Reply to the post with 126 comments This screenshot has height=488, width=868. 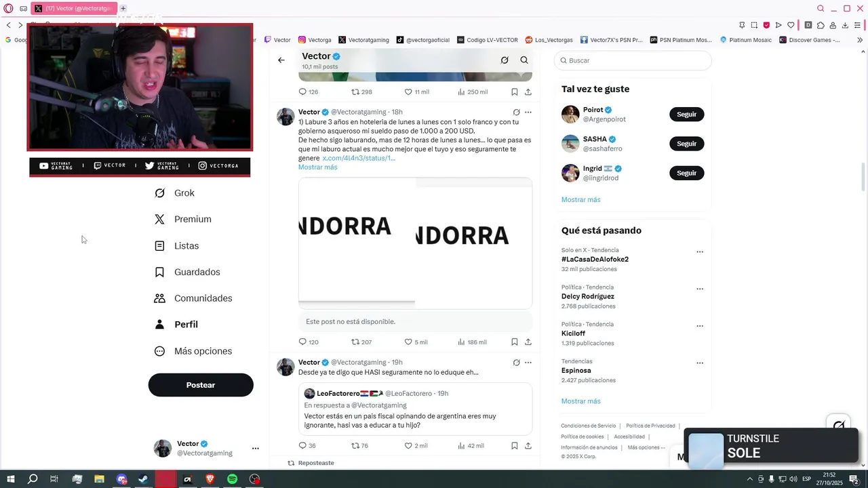309,92
